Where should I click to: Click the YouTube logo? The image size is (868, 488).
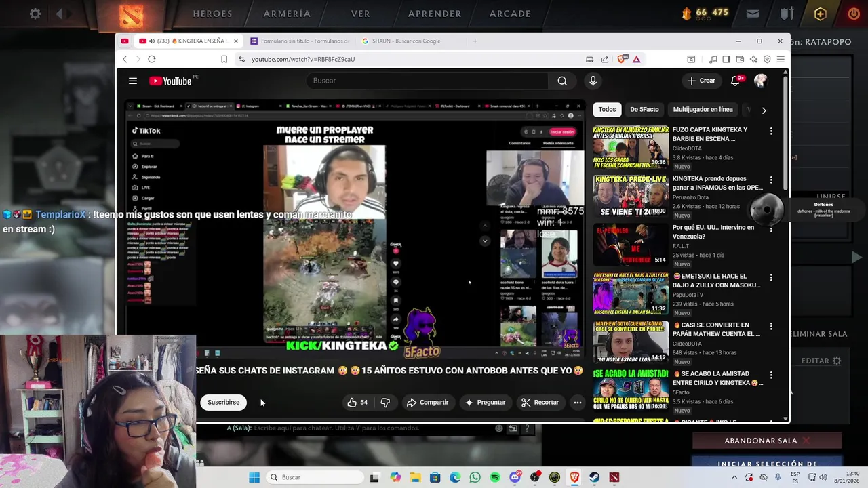click(x=170, y=81)
